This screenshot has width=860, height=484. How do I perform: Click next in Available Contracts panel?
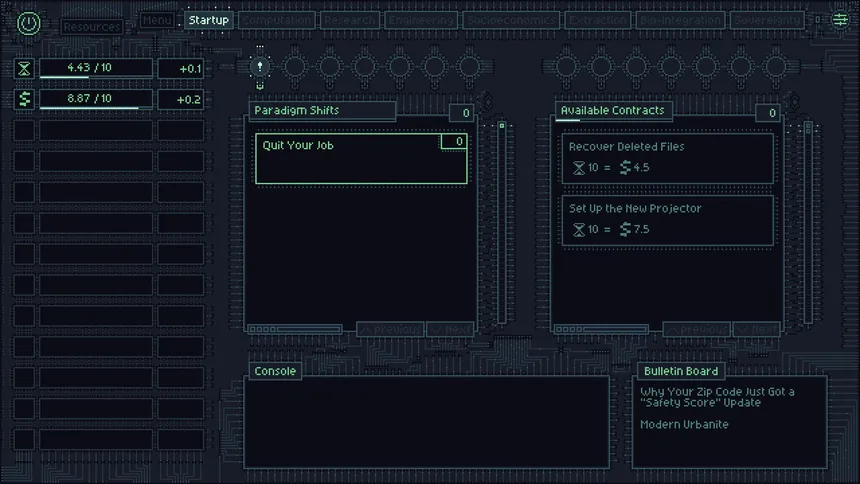pyautogui.click(x=757, y=329)
